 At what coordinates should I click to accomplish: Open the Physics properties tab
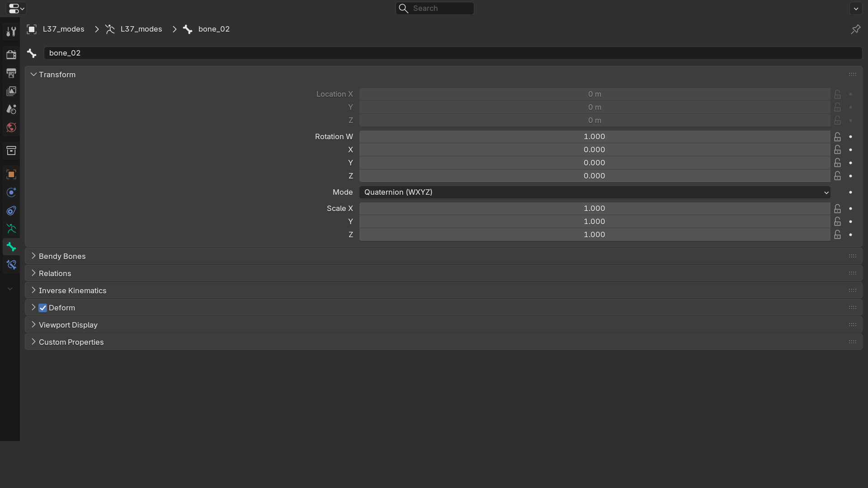click(x=11, y=192)
